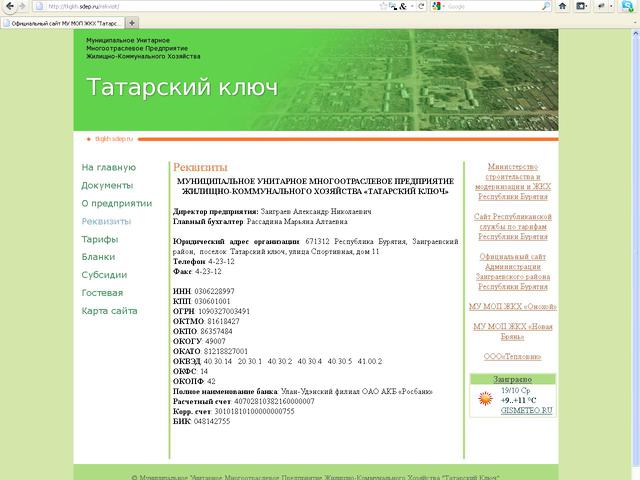Viewport: 640px width, 480px height.
Task: Go to the browser Home page icon
Action: click(562, 6)
